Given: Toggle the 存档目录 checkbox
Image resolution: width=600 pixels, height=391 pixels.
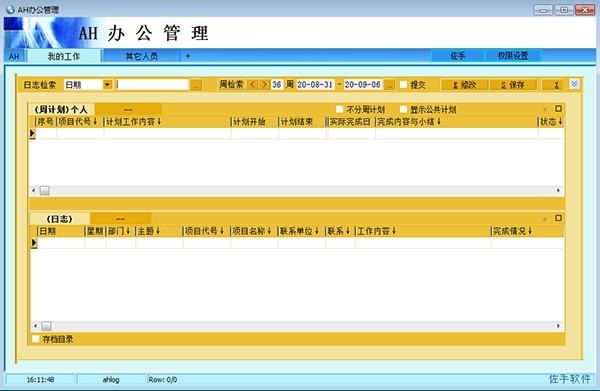Looking at the screenshot, I should pyautogui.click(x=36, y=339).
